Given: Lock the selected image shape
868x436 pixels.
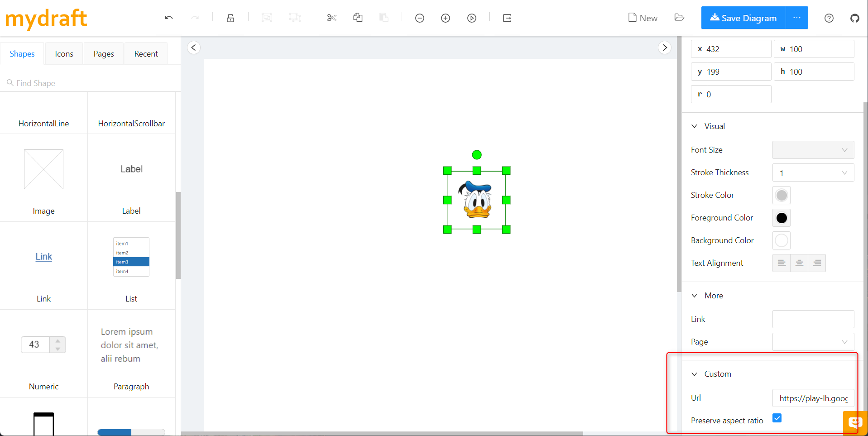Looking at the screenshot, I should 230,18.
